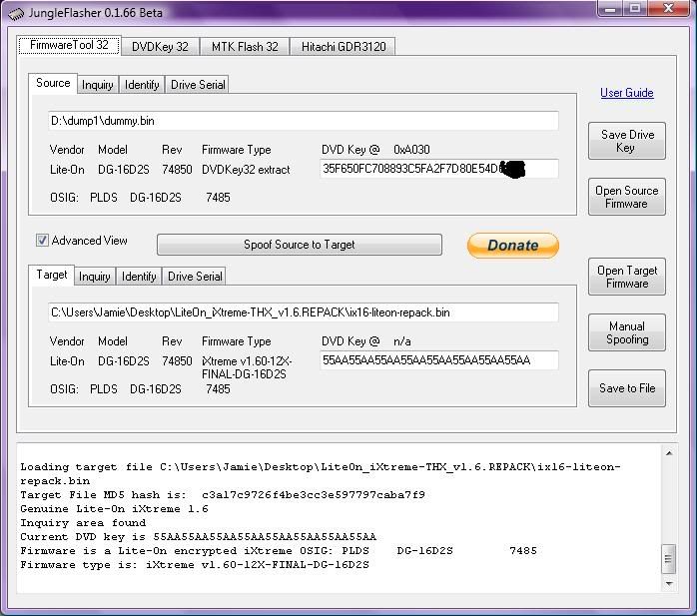The image size is (697, 616).
Task: Click the JungleFlasher title bar app icon
Action: coord(11,12)
